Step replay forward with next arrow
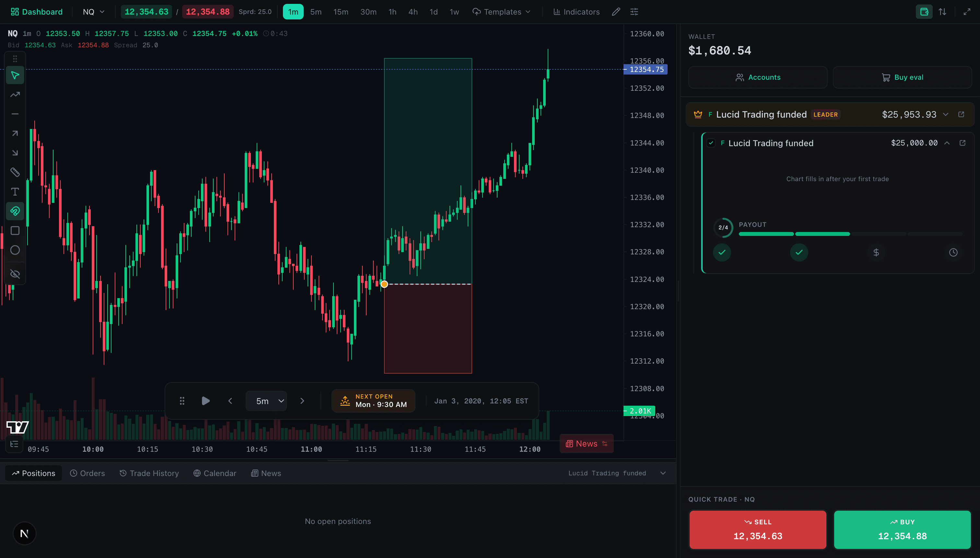This screenshot has height=558, width=980. (x=302, y=401)
